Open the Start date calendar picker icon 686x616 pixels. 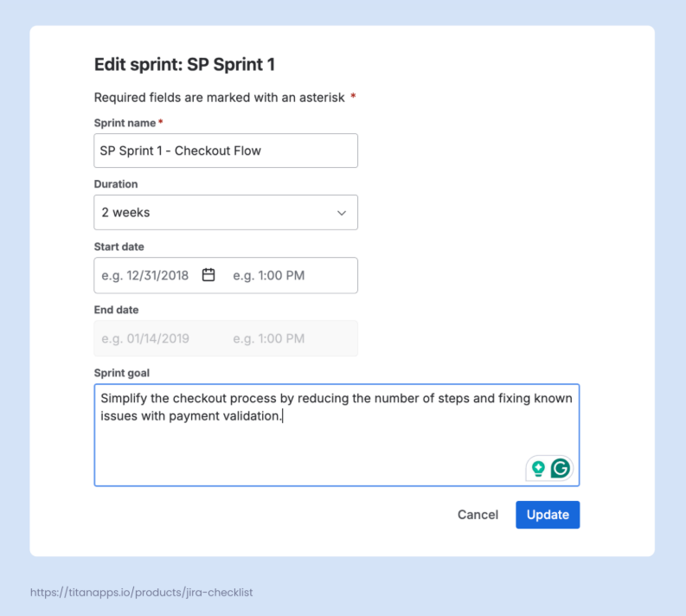208,275
